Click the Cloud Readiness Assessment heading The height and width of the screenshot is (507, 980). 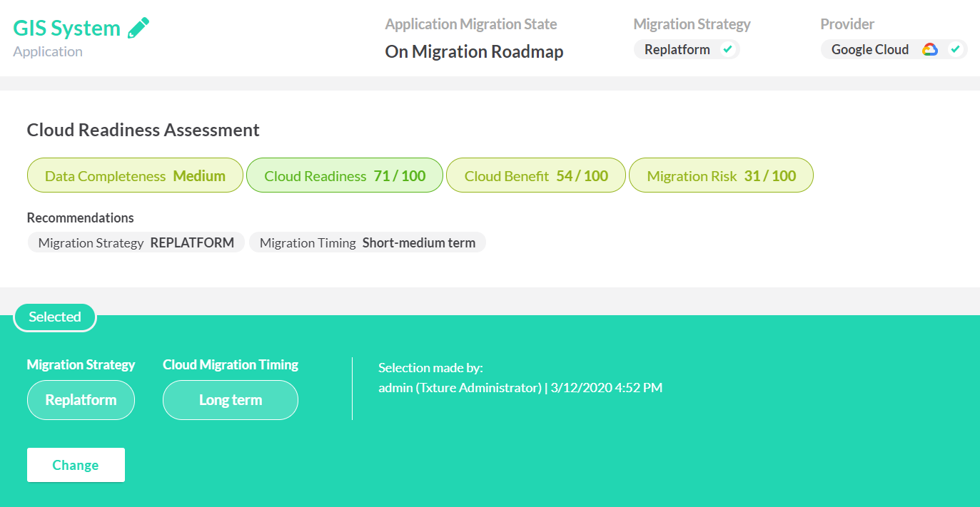[143, 130]
